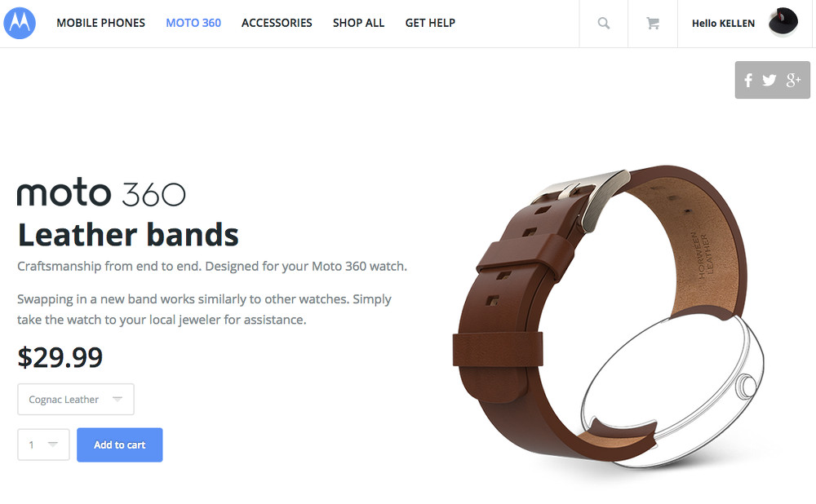The height and width of the screenshot is (504, 816).
Task: Expand the Cognac Leather color dropdown
Action: click(76, 400)
